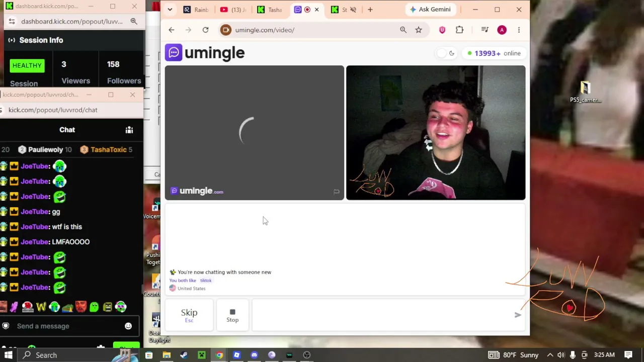The width and height of the screenshot is (644, 362).
Task: Click the taskbar Search box
Action: tap(78, 355)
